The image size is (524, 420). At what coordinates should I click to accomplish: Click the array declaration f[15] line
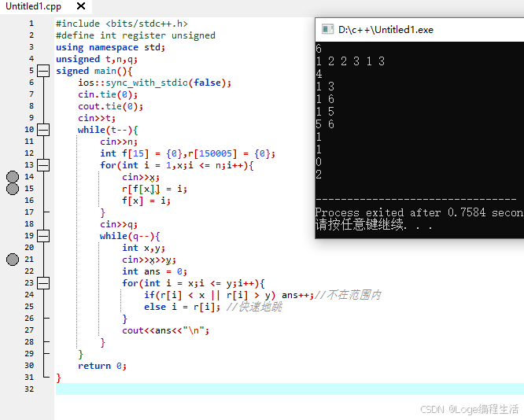(188, 153)
